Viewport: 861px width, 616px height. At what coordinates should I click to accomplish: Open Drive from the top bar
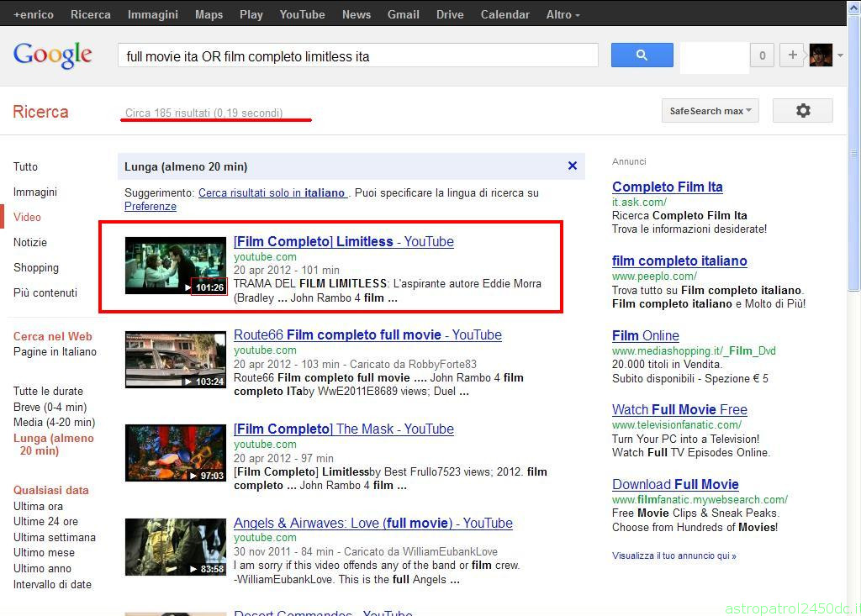point(450,15)
